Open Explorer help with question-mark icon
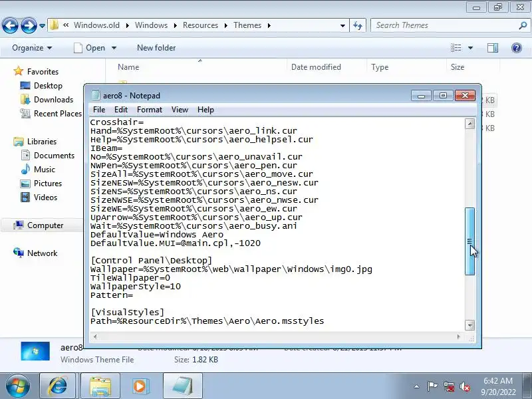This screenshot has width=532, height=399. tap(517, 48)
